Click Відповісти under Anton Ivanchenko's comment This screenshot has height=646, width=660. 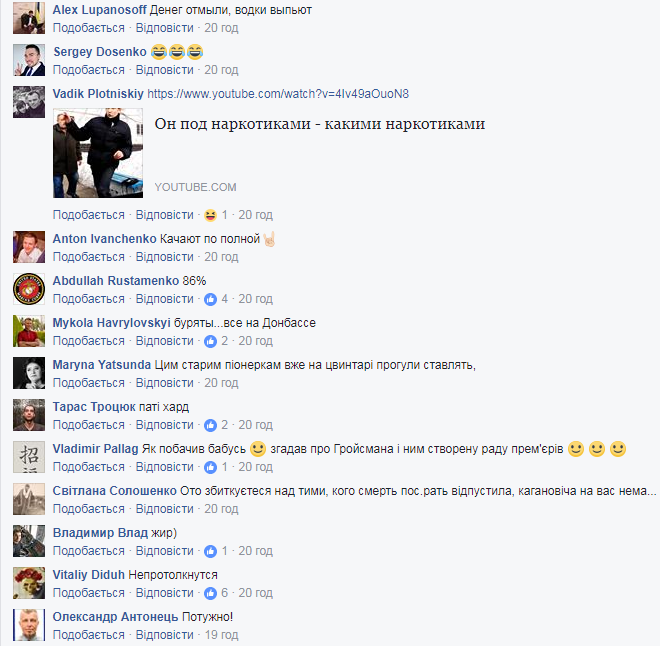165,257
